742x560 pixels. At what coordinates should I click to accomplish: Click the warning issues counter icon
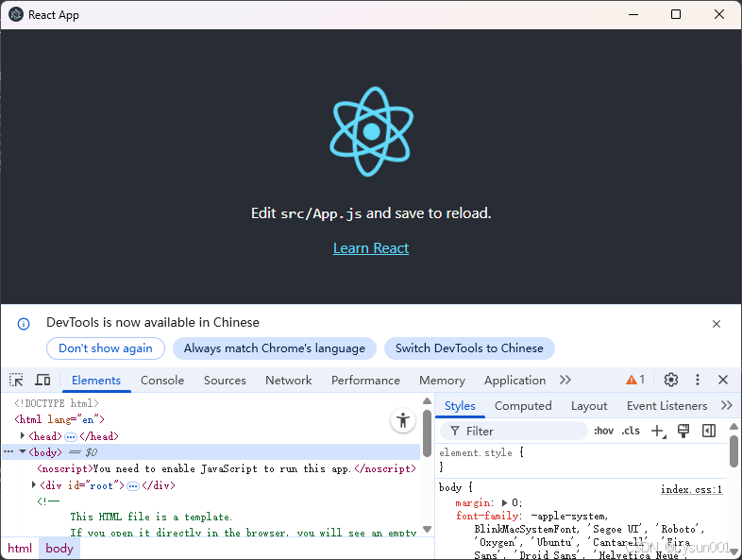[x=635, y=380]
